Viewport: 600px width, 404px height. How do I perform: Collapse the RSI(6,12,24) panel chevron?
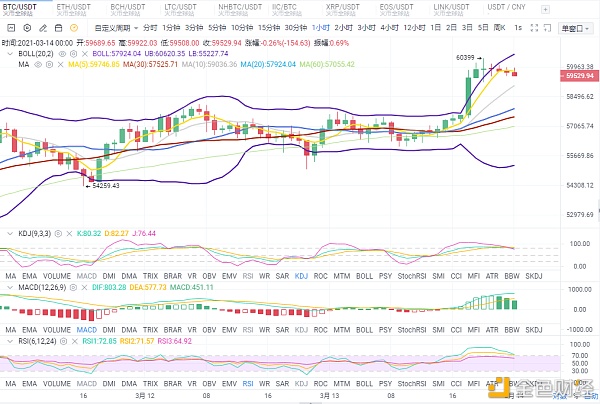coord(10,341)
